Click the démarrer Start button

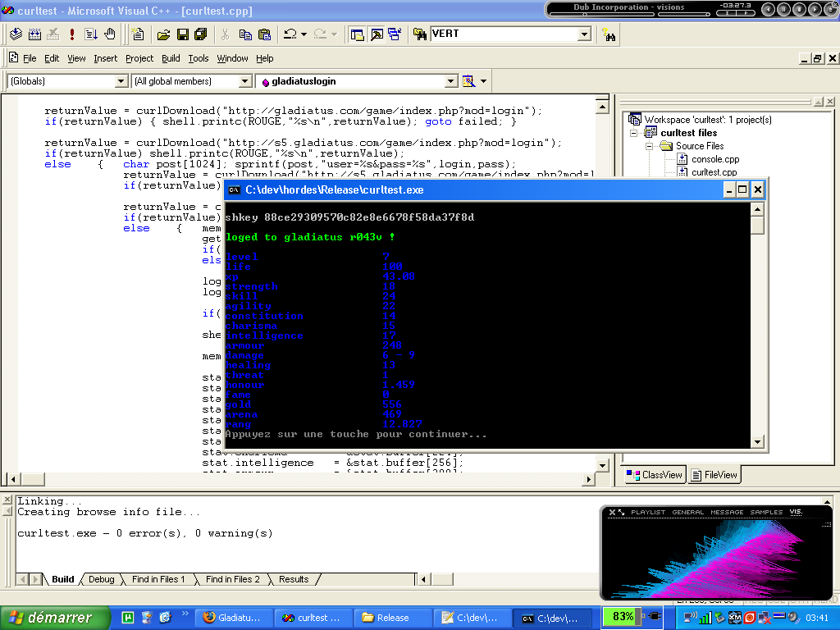(54, 618)
